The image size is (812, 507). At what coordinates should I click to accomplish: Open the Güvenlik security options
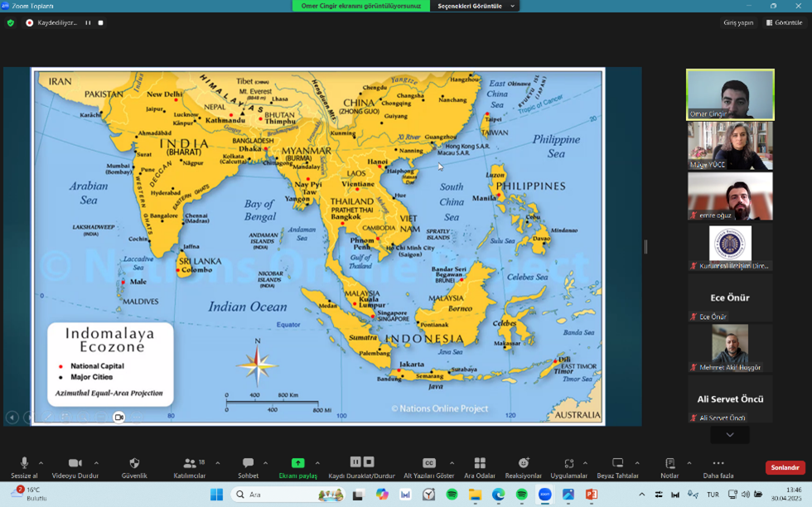(134, 467)
